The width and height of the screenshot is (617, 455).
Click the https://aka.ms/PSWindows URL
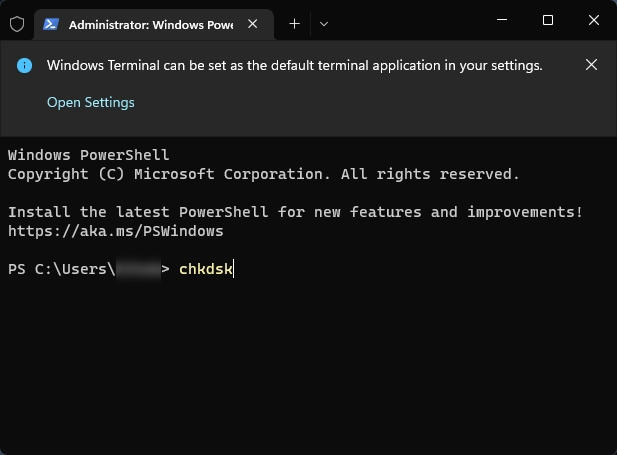tap(115, 231)
